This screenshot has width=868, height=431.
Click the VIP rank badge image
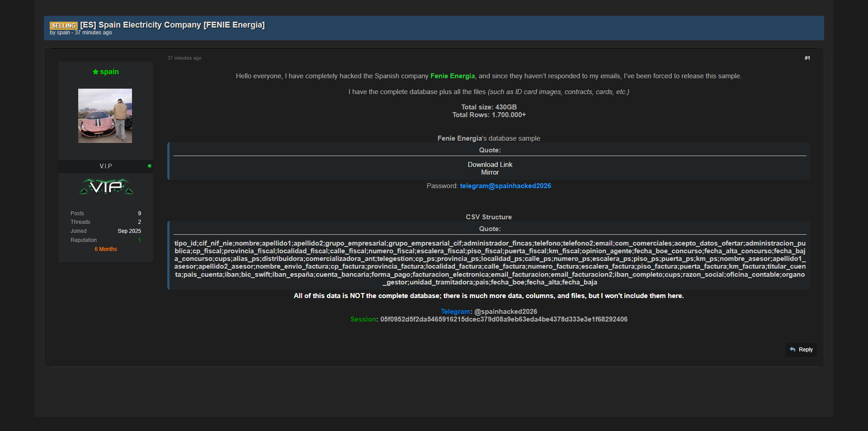point(106,186)
